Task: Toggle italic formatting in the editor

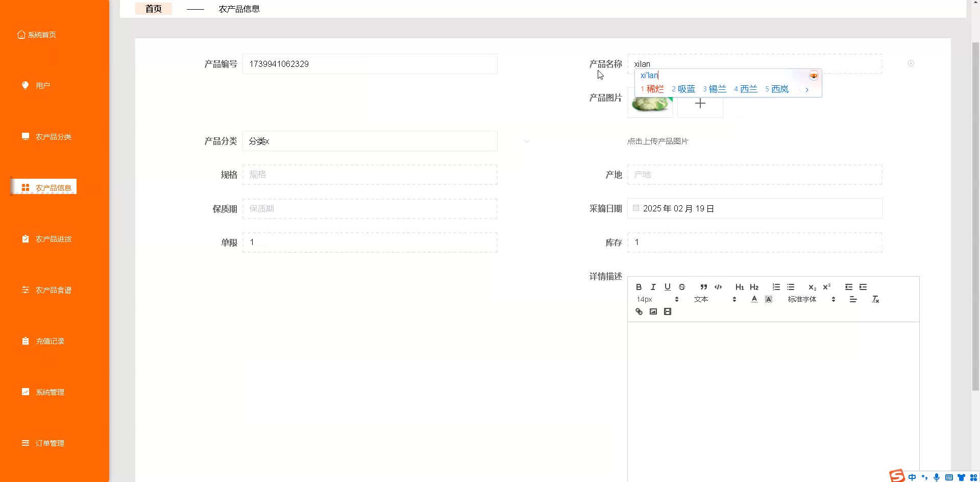Action: [x=653, y=287]
